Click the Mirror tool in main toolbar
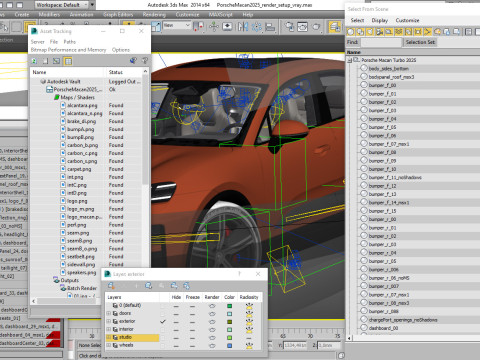Image resolution: width=480 pixels, height=360 pixels. coord(243,27)
